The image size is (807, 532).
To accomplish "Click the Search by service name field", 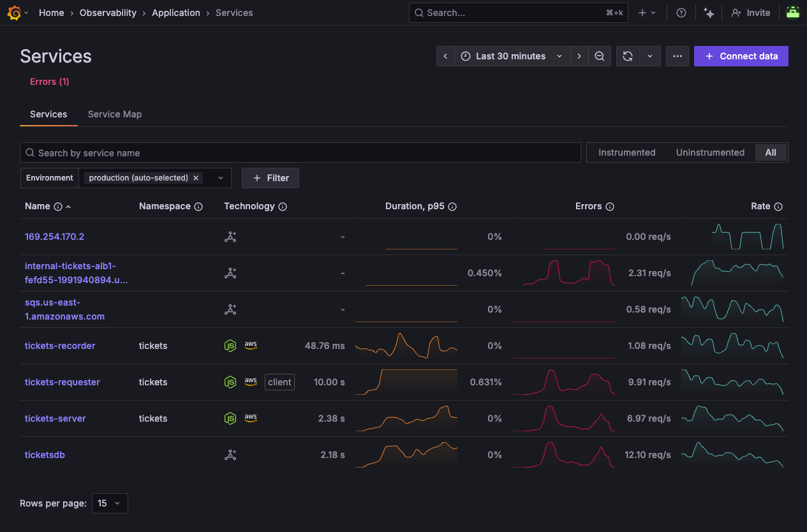I will [x=300, y=152].
